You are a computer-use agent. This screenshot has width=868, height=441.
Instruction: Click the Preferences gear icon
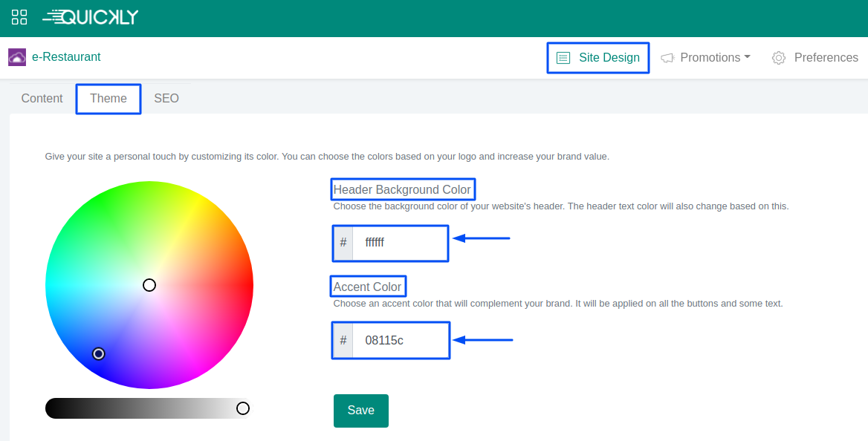pyautogui.click(x=779, y=58)
